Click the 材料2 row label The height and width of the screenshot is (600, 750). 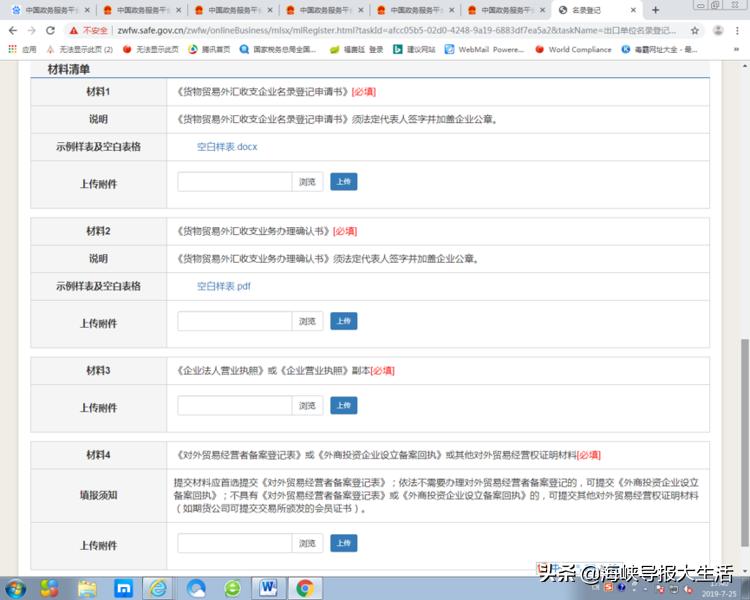[98, 231]
